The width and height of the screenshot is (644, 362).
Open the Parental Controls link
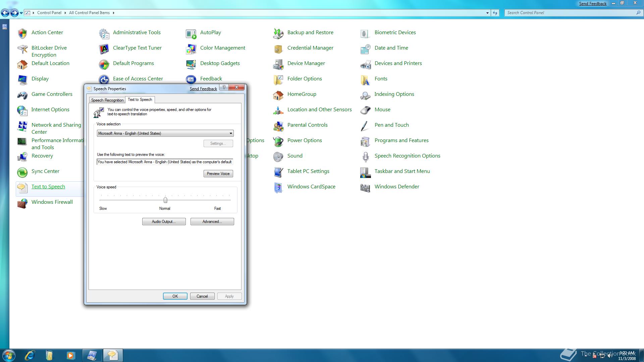308,125
